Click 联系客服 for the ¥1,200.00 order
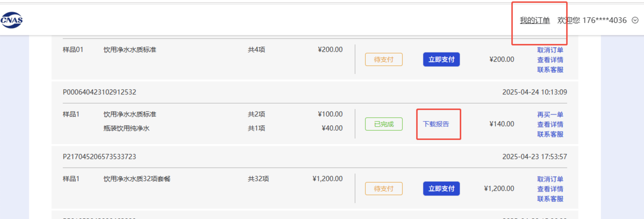 click(x=550, y=199)
